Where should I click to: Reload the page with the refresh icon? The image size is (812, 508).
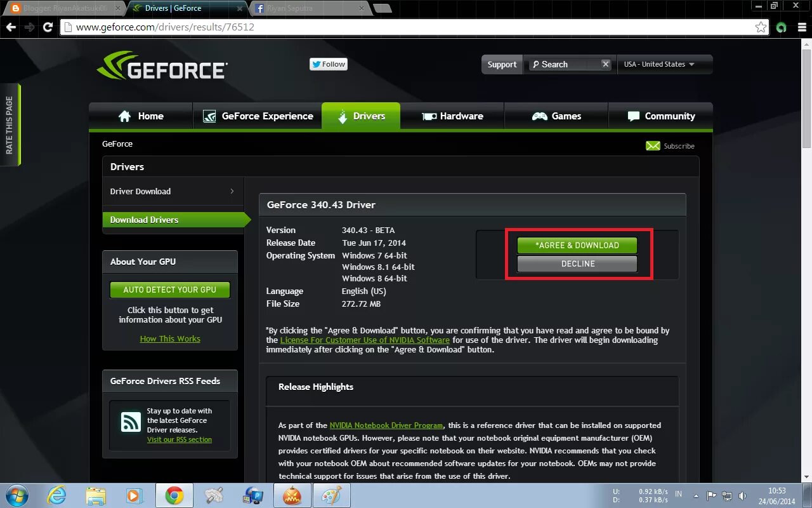tap(48, 27)
